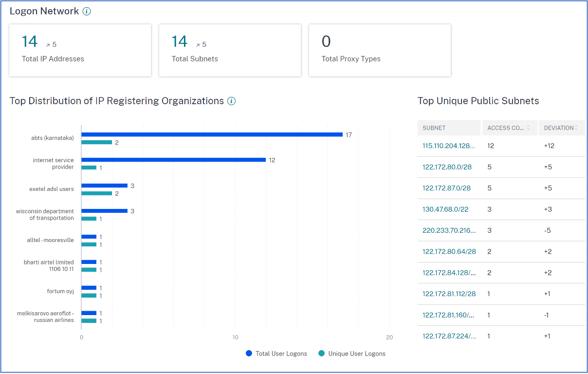Click abts (karnataka) total logons bar
588x374 pixels.
pos(212,134)
